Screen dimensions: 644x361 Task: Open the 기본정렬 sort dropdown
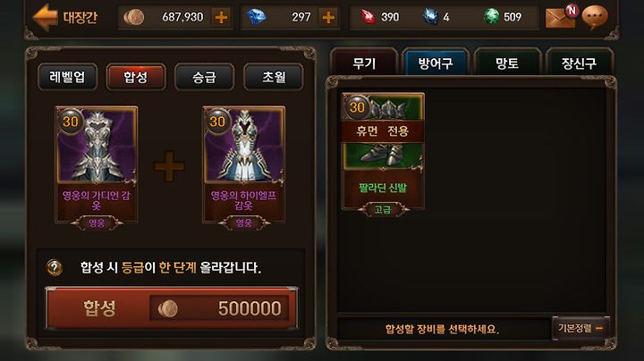[x=580, y=328]
